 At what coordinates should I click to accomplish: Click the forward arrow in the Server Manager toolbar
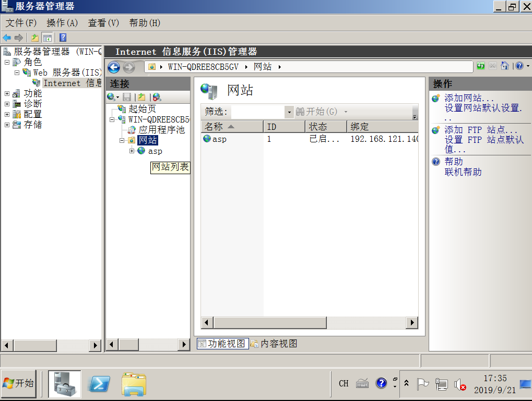19,38
